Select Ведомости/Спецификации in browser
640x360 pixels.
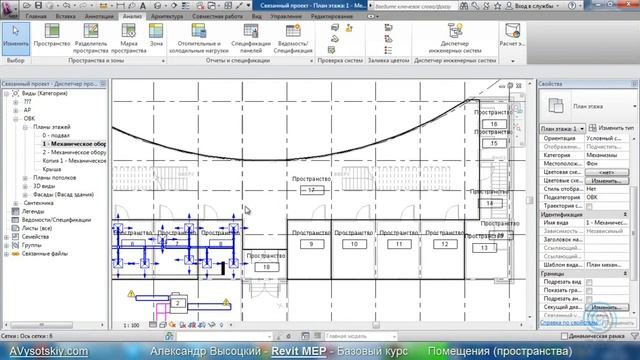[x=57, y=220]
